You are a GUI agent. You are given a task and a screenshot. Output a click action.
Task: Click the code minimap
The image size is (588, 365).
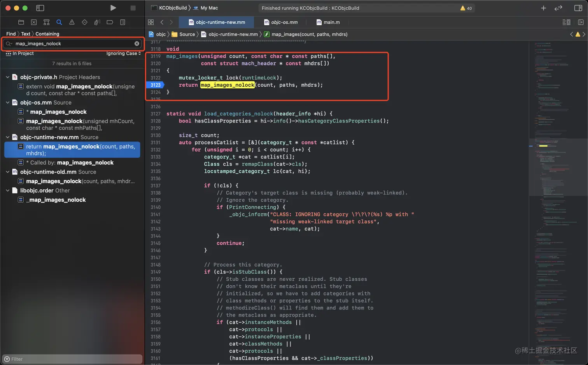558,202
